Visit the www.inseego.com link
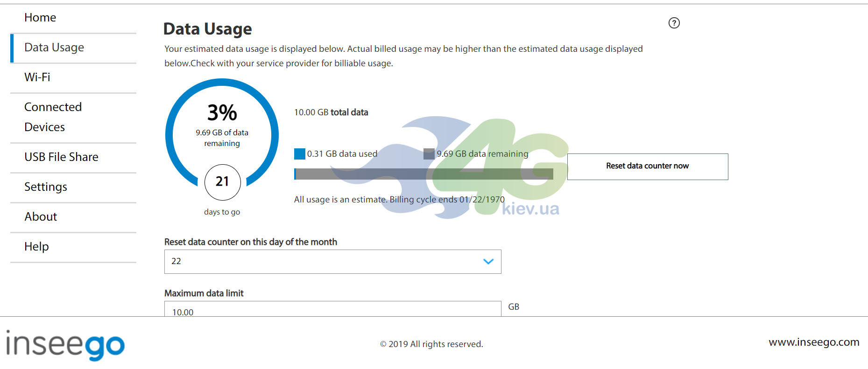The width and height of the screenshot is (868, 369). 814,342
